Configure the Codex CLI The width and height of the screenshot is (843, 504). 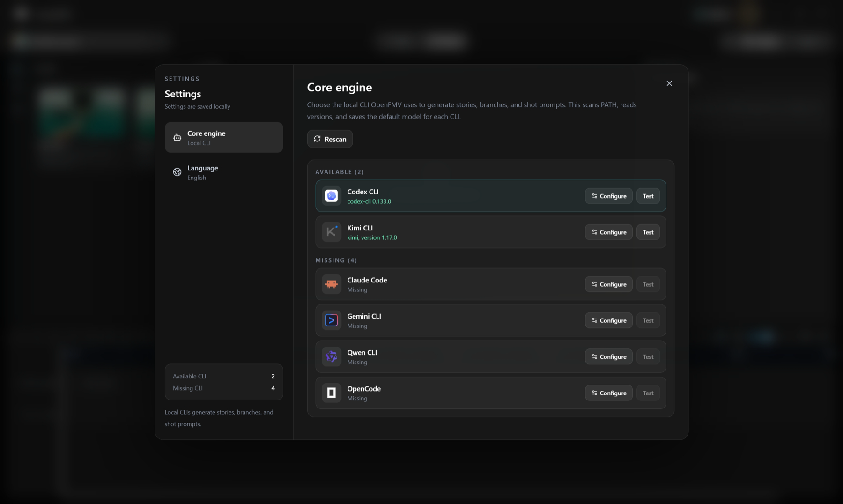[608, 196]
